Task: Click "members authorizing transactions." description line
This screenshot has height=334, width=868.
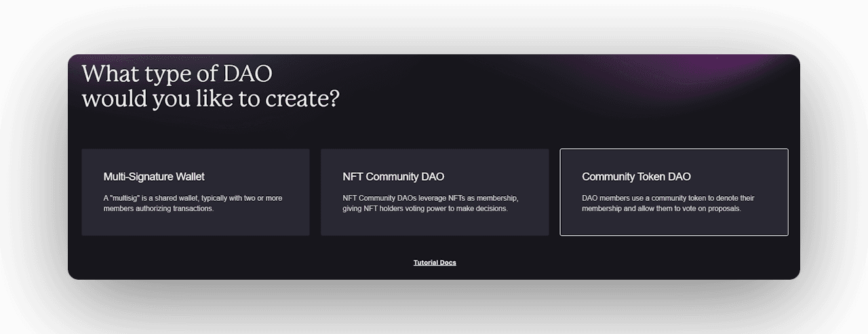Action: tap(158, 208)
